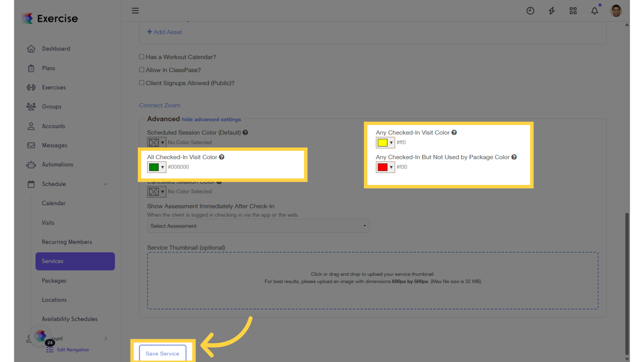The image size is (644, 362).
Task: Open Locations page
Action: [54, 300]
